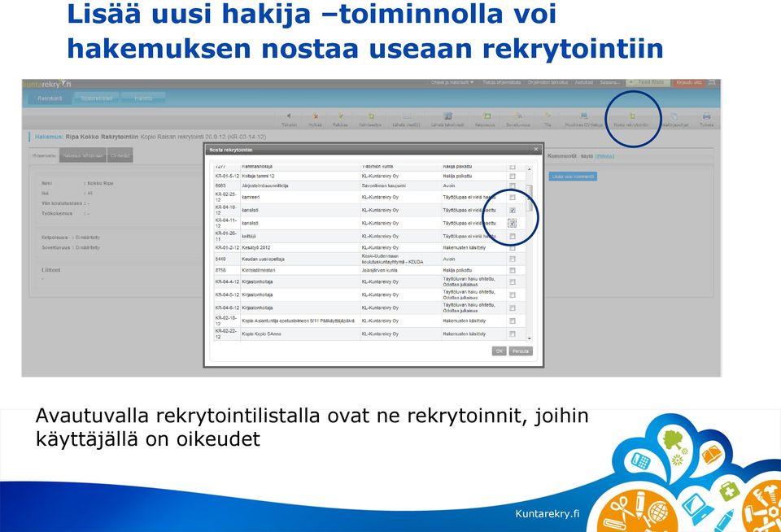Click the Lähetä tekstiviesti icon
Image resolution: width=781 pixels, height=532 pixels.
(x=447, y=116)
